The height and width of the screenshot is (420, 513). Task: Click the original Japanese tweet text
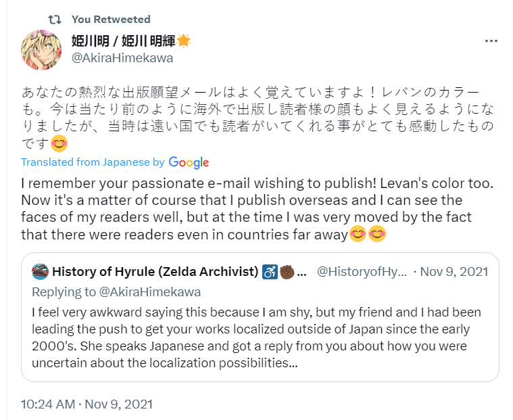[243, 108]
